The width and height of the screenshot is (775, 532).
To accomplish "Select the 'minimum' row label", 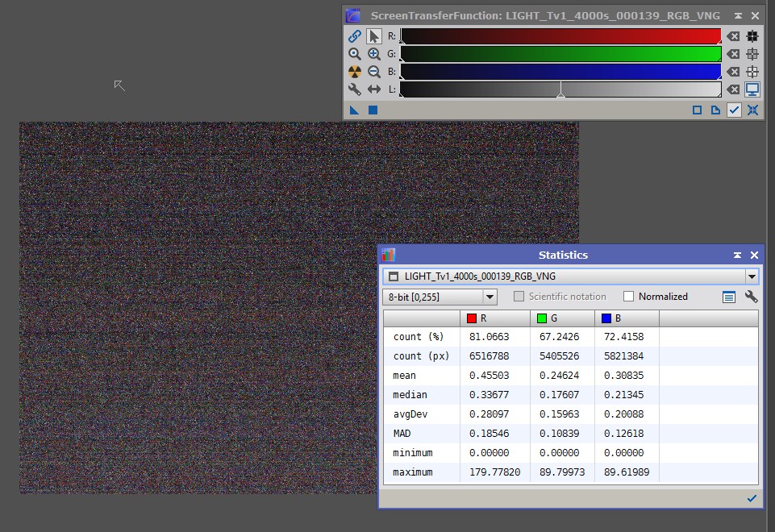I will click(413, 452).
